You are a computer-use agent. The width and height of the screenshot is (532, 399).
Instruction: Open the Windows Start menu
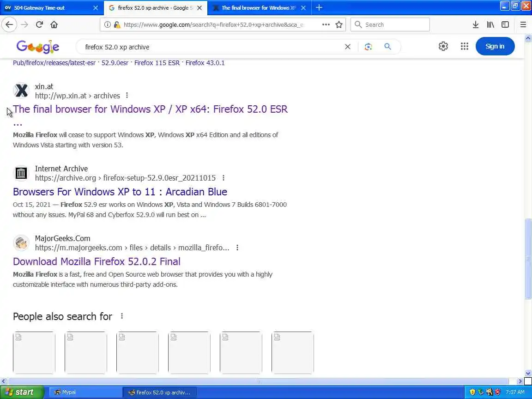22,392
